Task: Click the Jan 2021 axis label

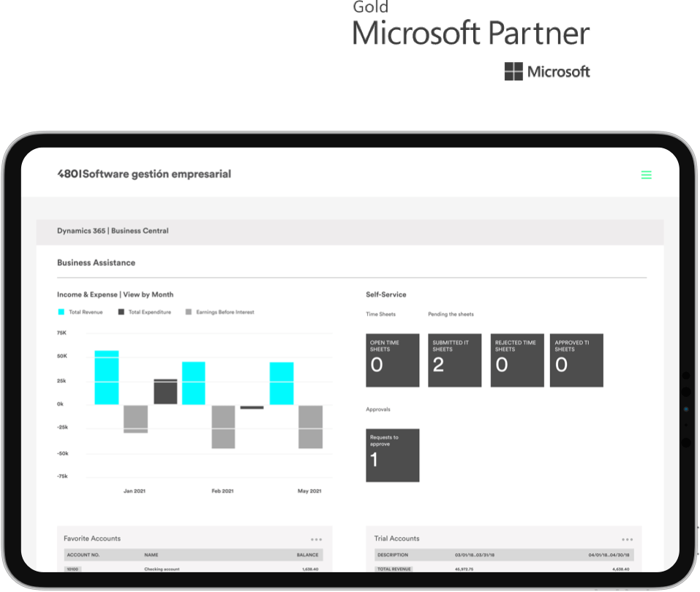Action: [x=135, y=490]
